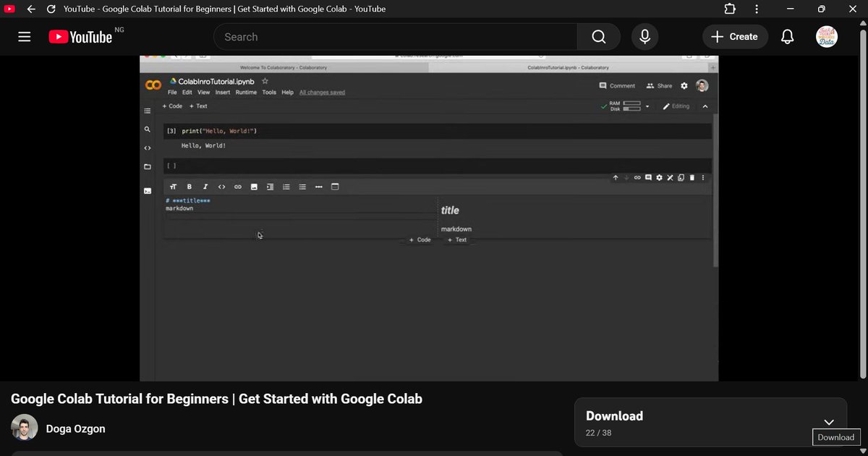Open Colab Tools menu
Viewport: 868px width, 456px height.
pos(269,93)
